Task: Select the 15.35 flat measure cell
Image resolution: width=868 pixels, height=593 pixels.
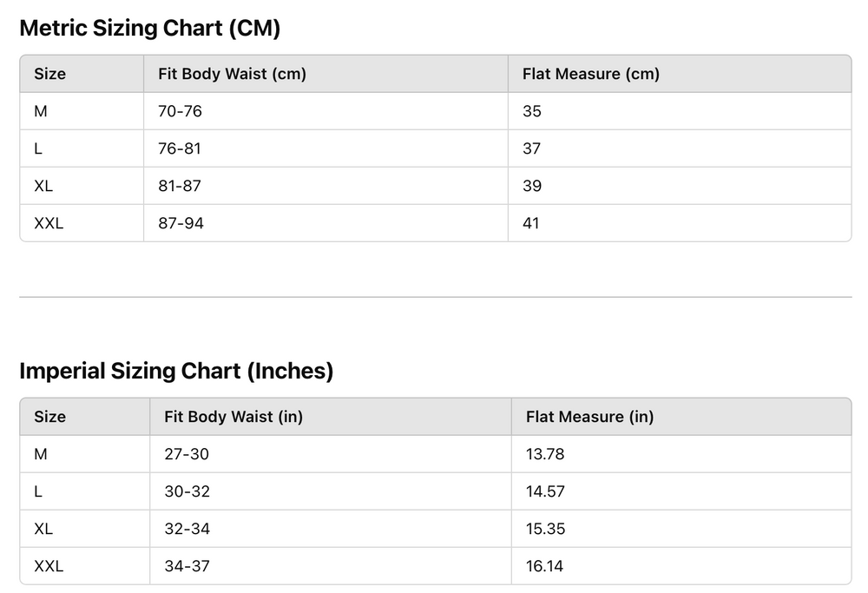Action: [x=545, y=529]
